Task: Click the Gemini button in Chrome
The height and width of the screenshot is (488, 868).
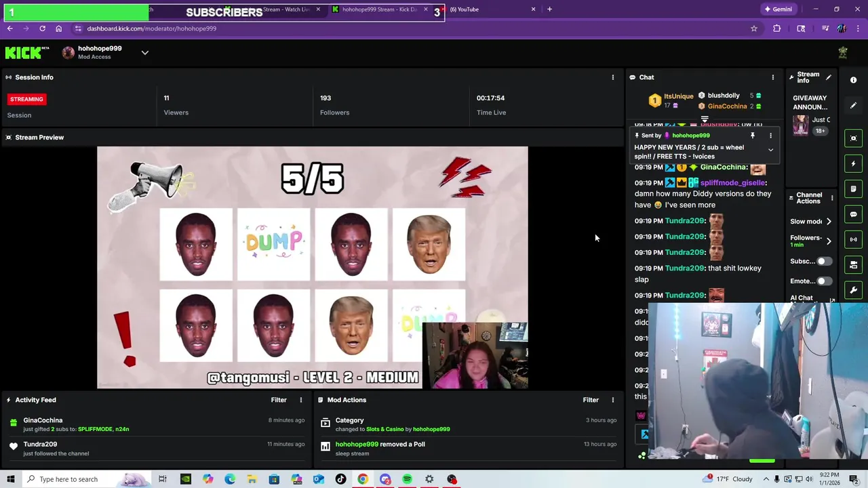Action: (778, 9)
